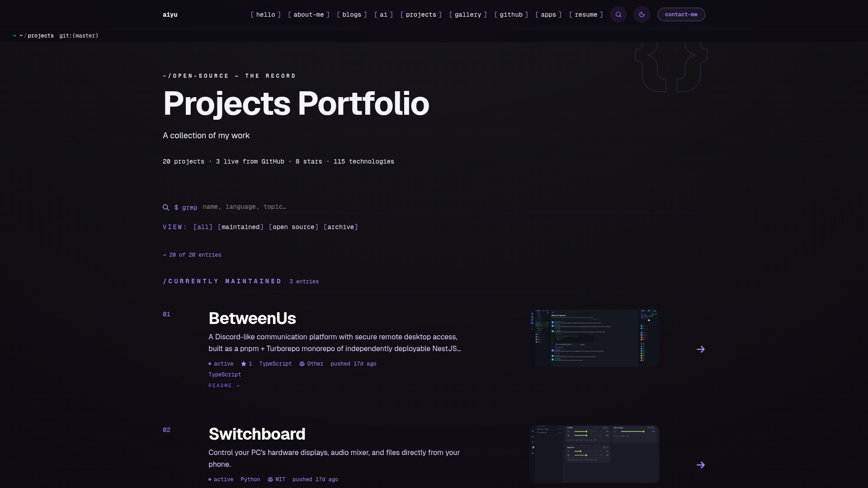868x488 pixels.
Task: Click the TypeScript tag under BetweenUs
Action: 225,375
